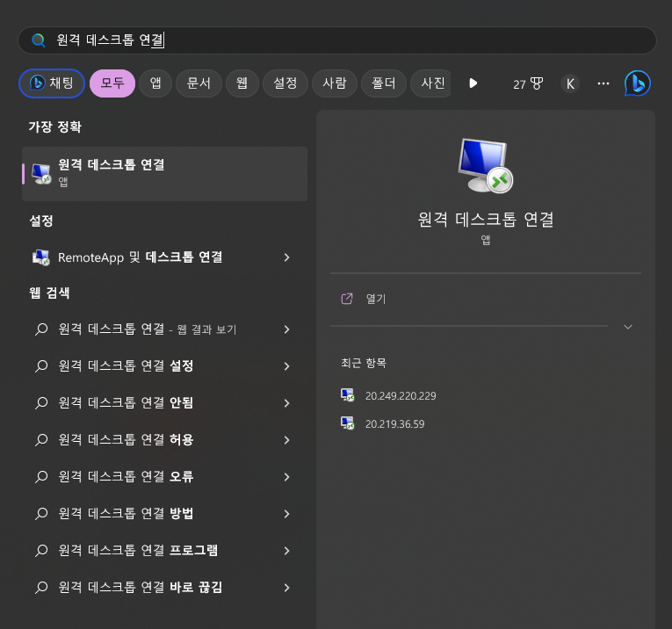Screen dimensions: 672x629
Task: Click search icon beside 원격 데스크톱 연결 허용
Action: (x=41, y=439)
